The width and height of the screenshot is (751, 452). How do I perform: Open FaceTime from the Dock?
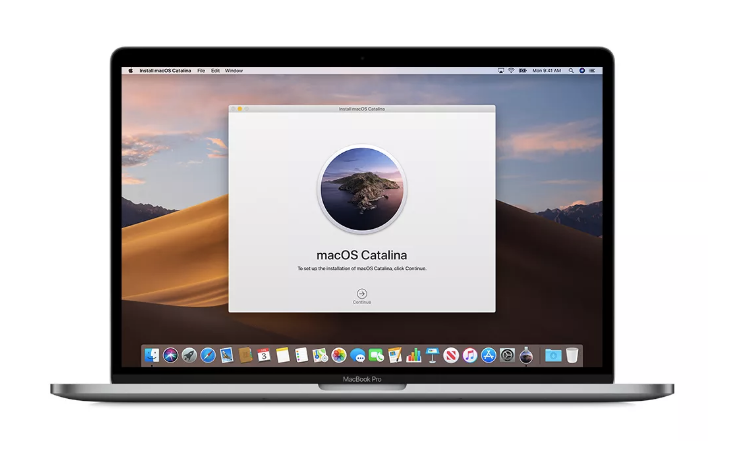pos(376,355)
